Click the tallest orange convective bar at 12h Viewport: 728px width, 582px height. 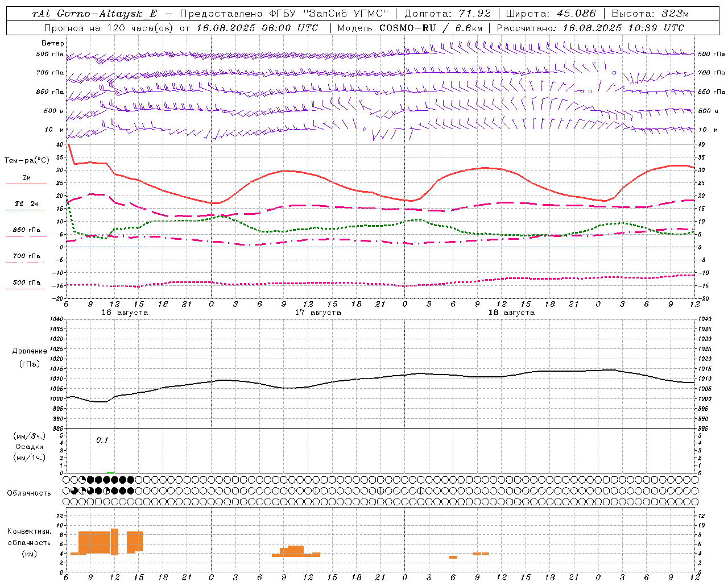click(114, 542)
